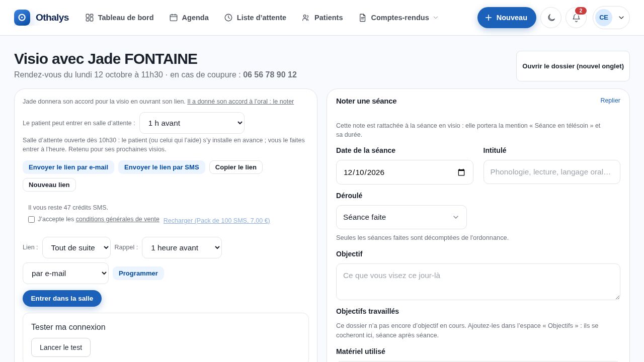
Task: Open the 'par e-mail' channel dropdown
Action: [65, 274]
